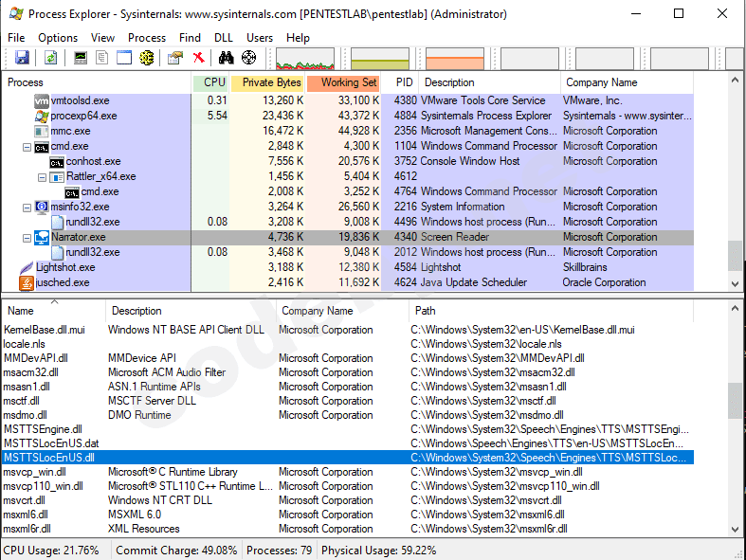Open the Users menu
The image size is (746, 560).
[260, 38]
